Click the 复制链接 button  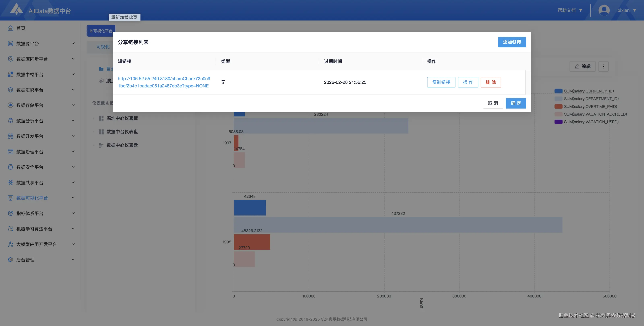[441, 82]
